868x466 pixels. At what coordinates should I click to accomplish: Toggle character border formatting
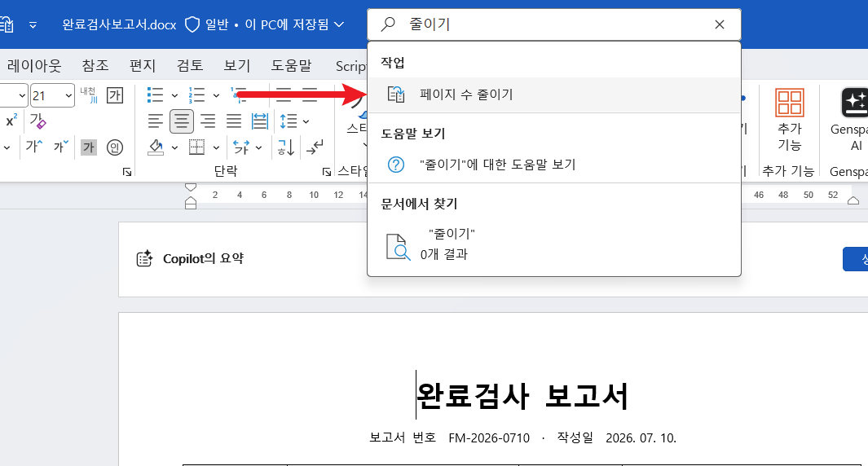(x=115, y=95)
